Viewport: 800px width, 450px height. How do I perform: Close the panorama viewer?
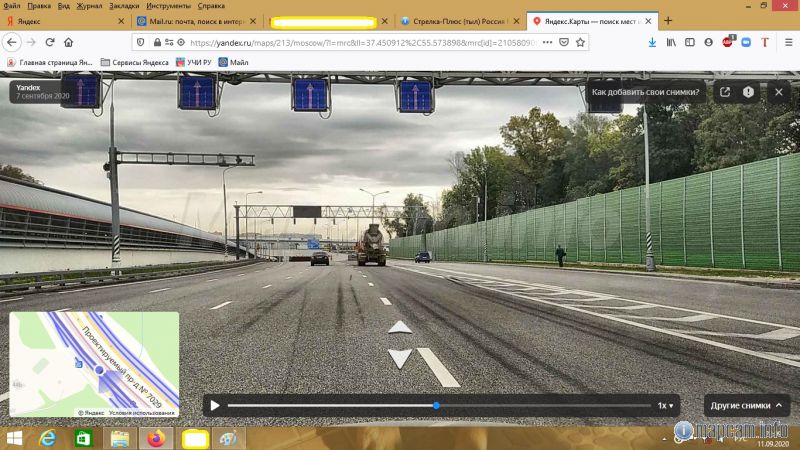tap(778, 92)
